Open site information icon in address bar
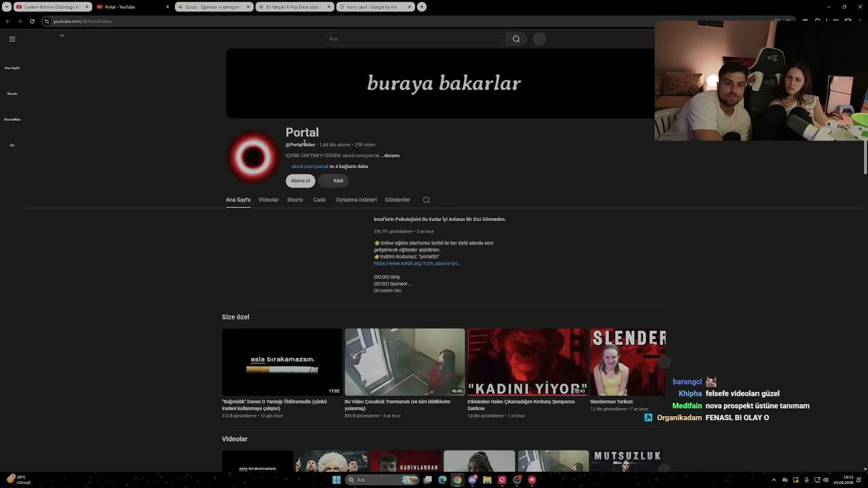 point(46,21)
